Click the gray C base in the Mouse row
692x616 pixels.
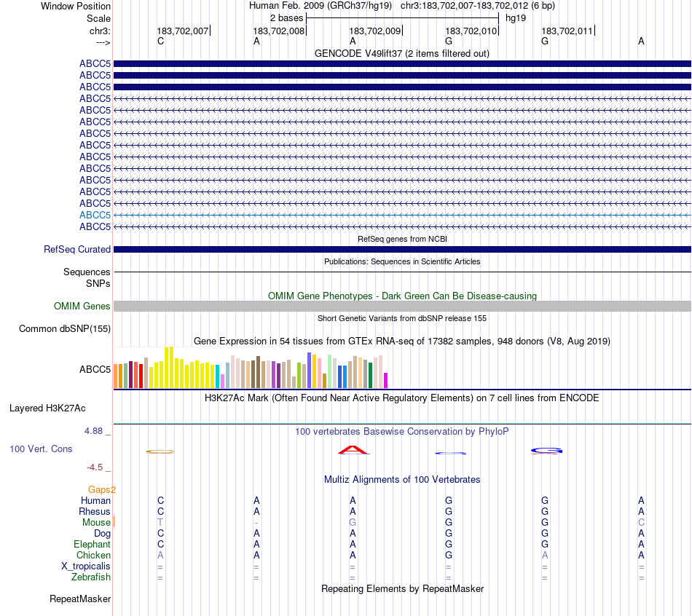click(x=641, y=523)
